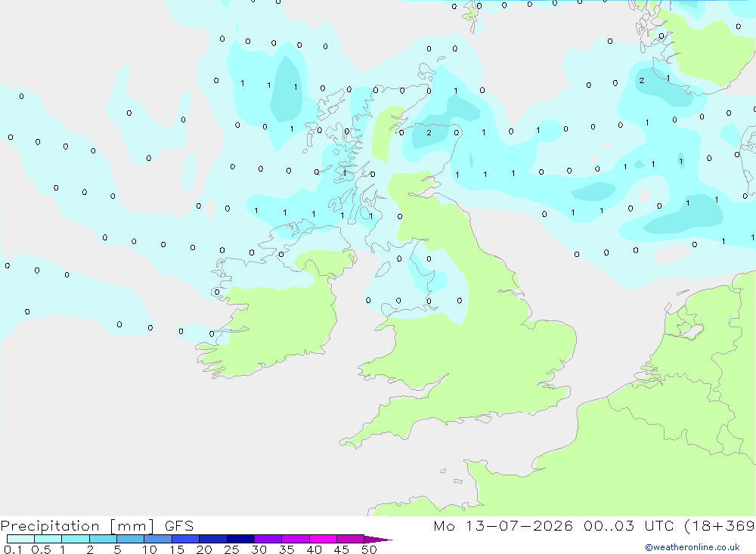Pick the 15–20 mm royal blue legend swatch
This screenshot has height=554, width=756.
[186, 539]
